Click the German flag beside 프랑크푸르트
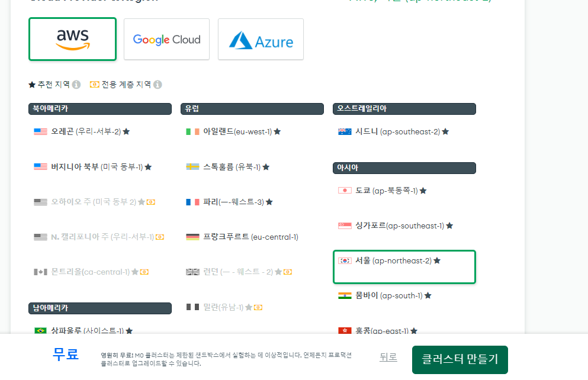The width and height of the screenshot is (588, 380). coord(193,237)
